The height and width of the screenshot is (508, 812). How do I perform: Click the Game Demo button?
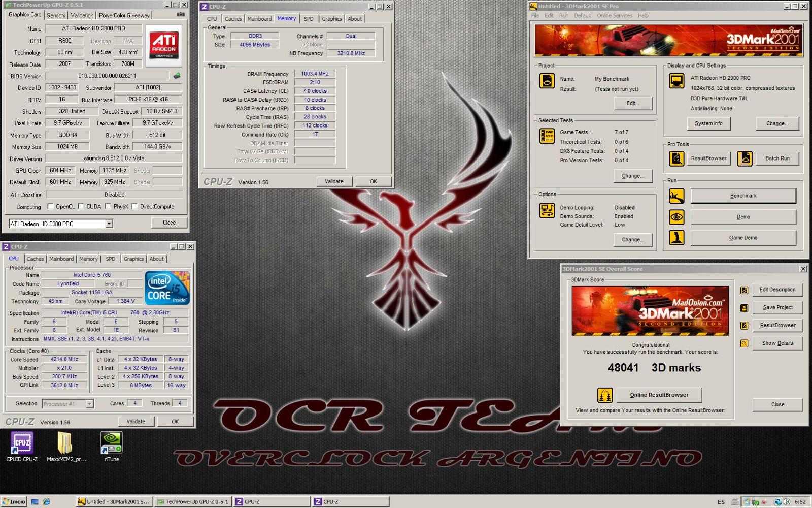743,238
